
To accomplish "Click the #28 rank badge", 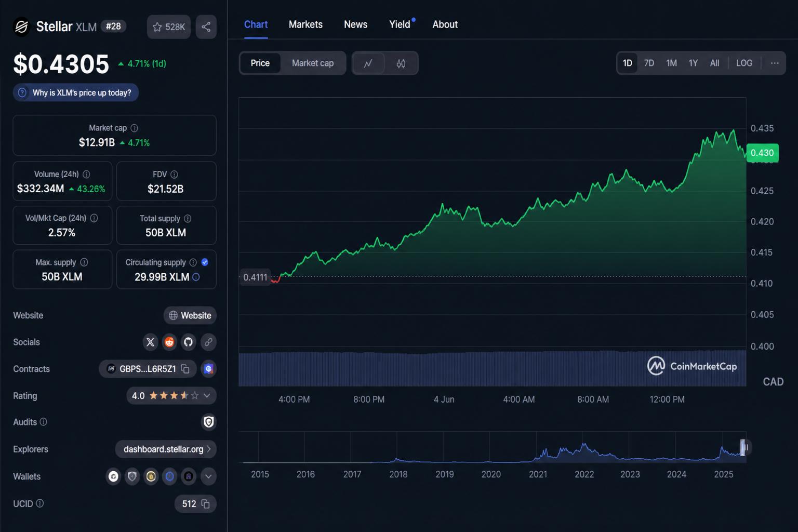I will pos(113,26).
